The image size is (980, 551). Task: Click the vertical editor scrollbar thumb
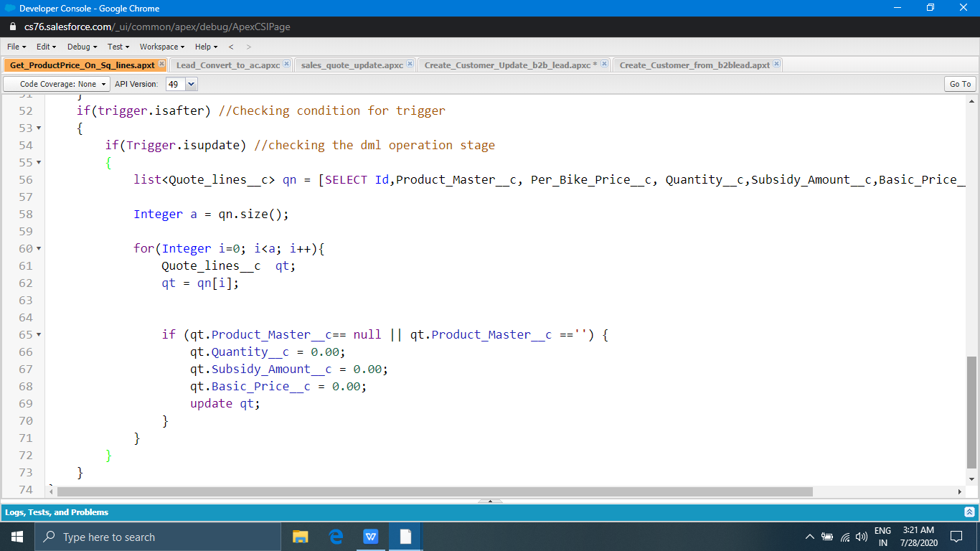(972, 412)
